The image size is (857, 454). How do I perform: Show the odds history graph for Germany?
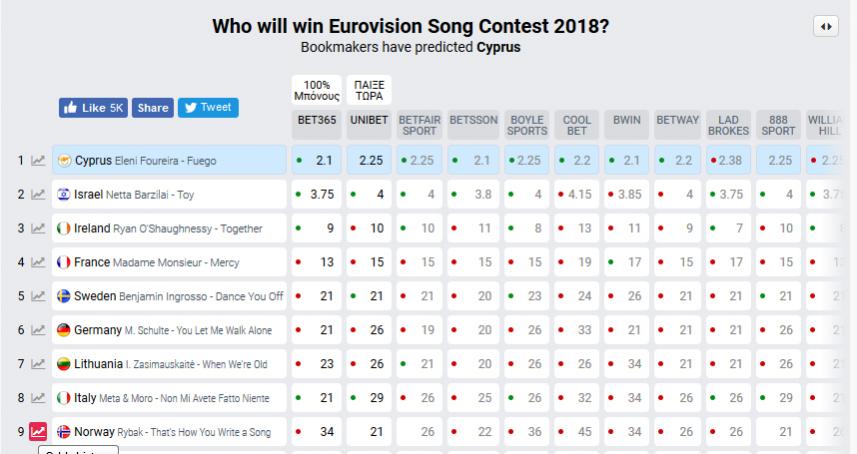pyautogui.click(x=38, y=330)
